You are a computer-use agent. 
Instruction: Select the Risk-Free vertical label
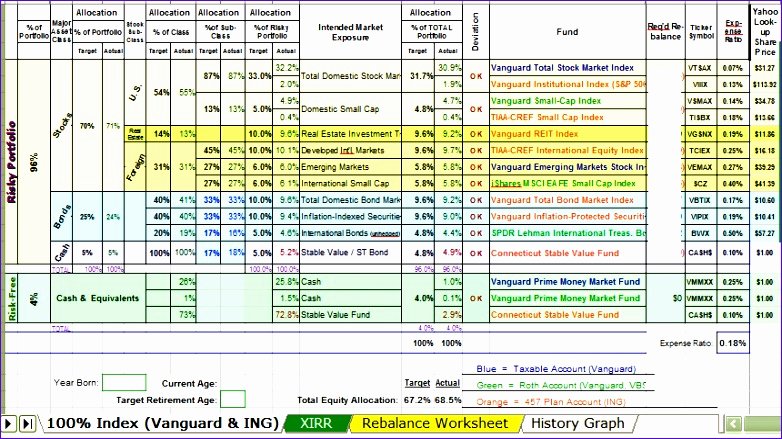click(x=12, y=298)
